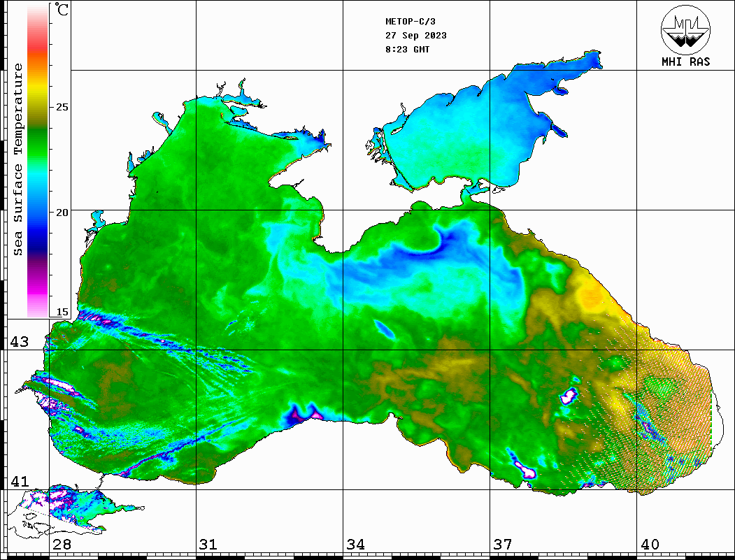This screenshot has width=735, height=560.
Task: Click the longitude label 31
Action: [208, 545]
